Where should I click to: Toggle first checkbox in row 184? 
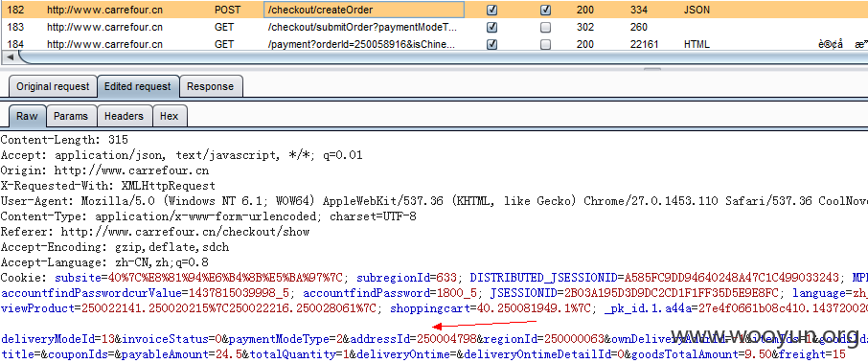point(491,44)
